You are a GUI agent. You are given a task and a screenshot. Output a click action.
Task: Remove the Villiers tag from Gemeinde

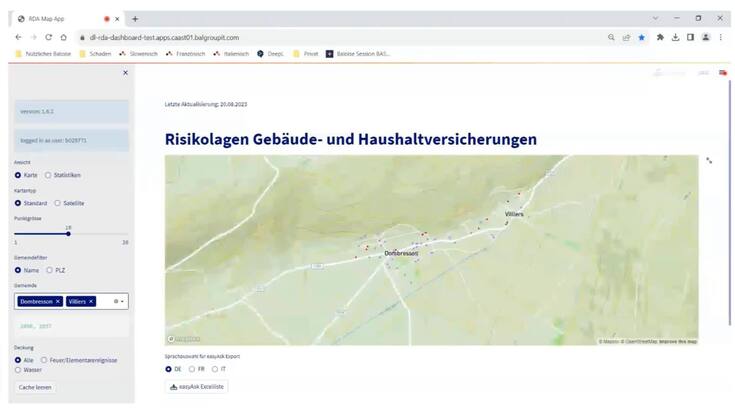[x=91, y=301]
